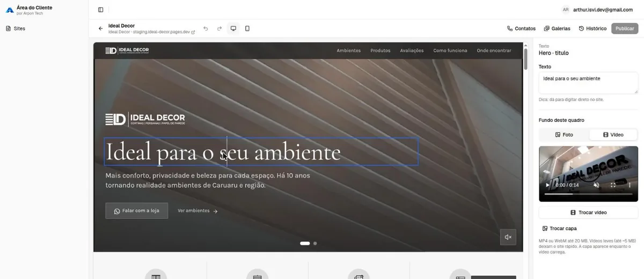Choose the Vídeo background tab

tap(613, 135)
